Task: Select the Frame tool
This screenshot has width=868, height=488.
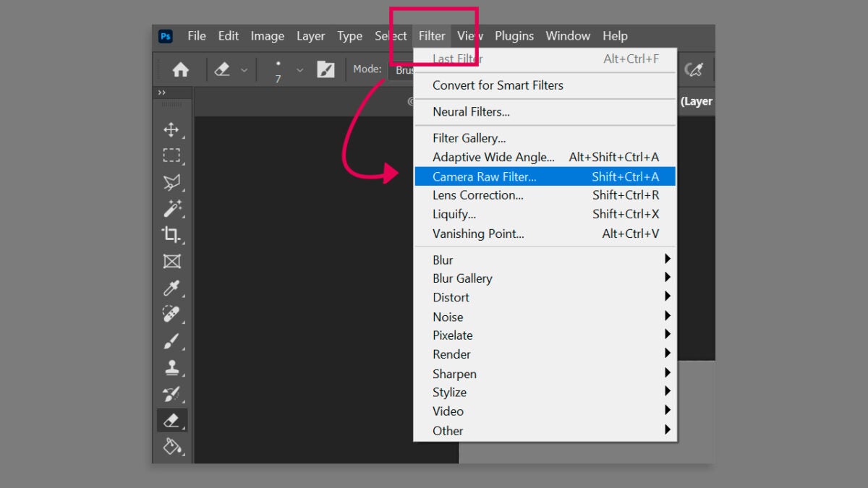Action: click(x=171, y=261)
